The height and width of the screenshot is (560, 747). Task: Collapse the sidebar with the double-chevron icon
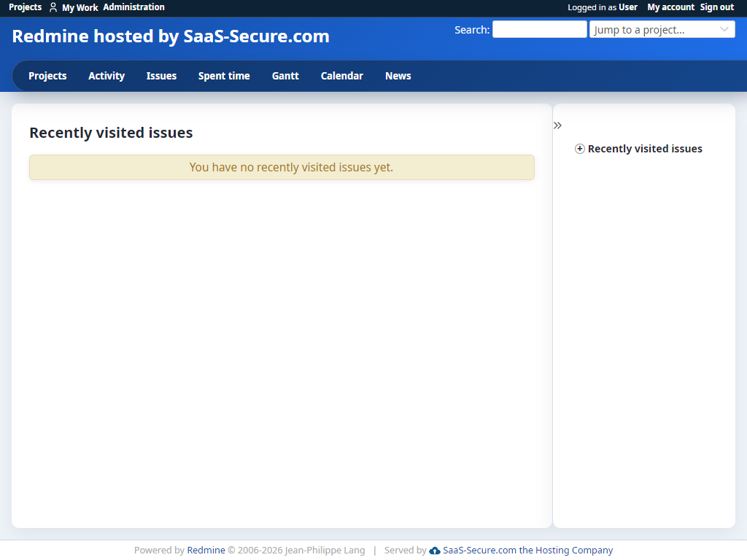(x=557, y=125)
